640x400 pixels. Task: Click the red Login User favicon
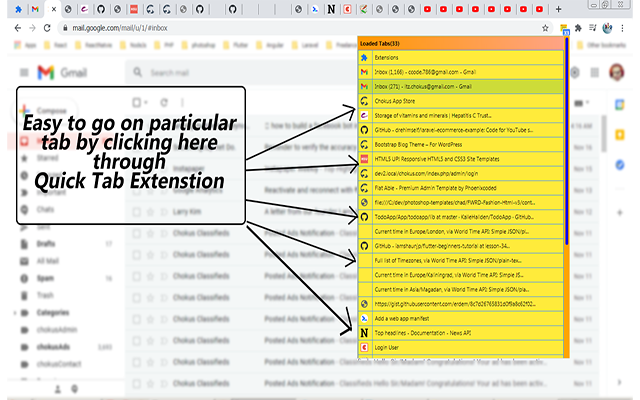365,346
